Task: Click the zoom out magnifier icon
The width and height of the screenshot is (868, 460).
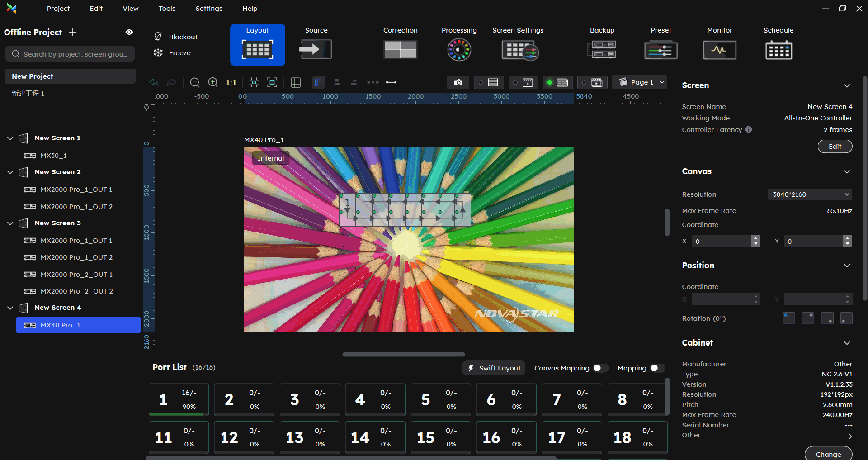Action: tap(195, 82)
